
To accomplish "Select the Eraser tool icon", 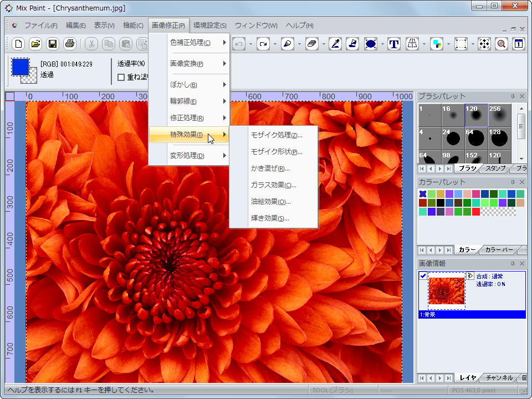I will (x=311, y=44).
